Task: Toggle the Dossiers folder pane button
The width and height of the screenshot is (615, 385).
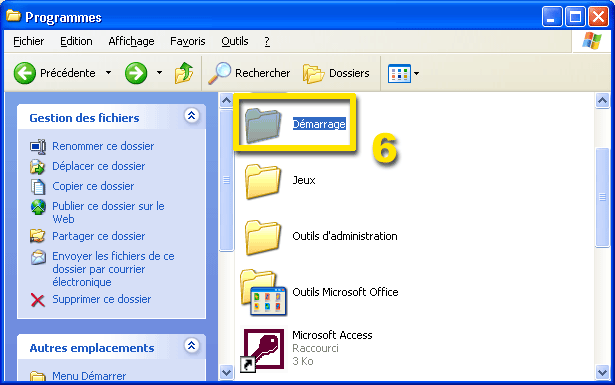Action: (x=336, y=73)
